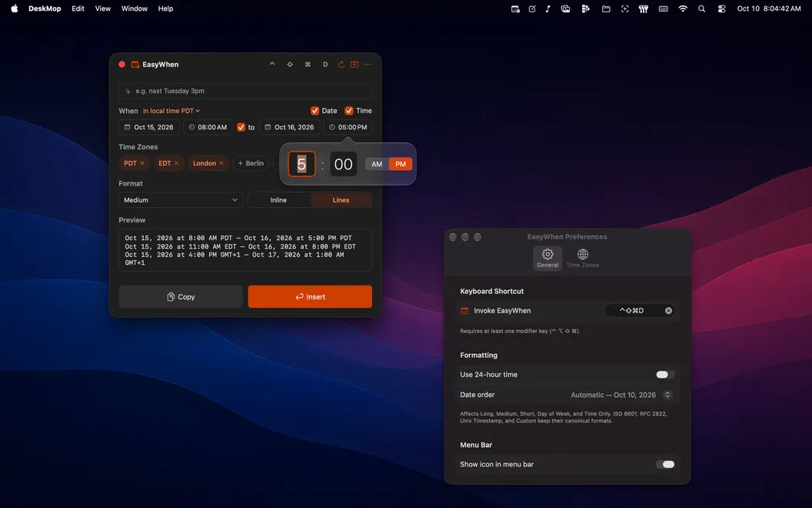Screen dimensions: 812x508
Task: Open Control Center in the menu bar
Action: [x=721, y=8]
